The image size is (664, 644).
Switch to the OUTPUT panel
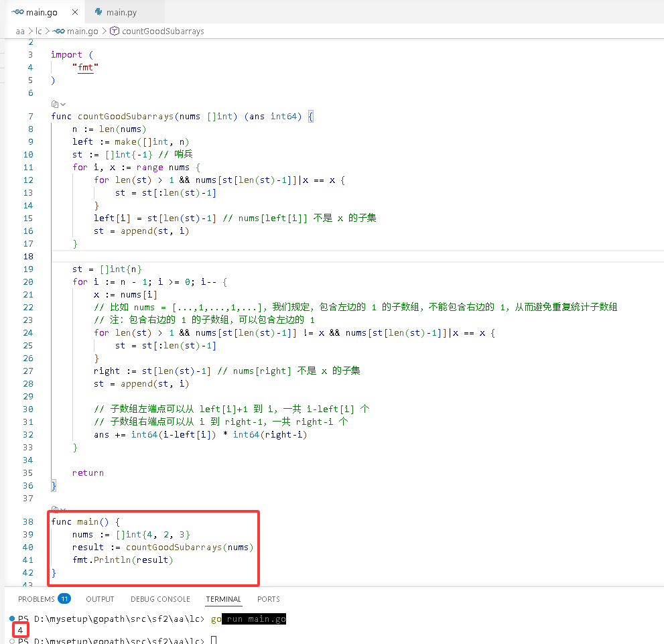coord(100,599)
